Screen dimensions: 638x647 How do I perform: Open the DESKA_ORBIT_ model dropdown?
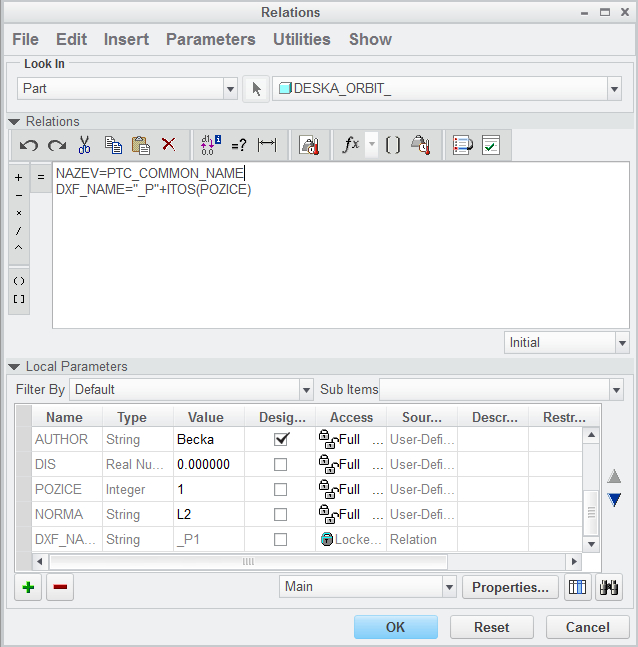tap(614, 89)
